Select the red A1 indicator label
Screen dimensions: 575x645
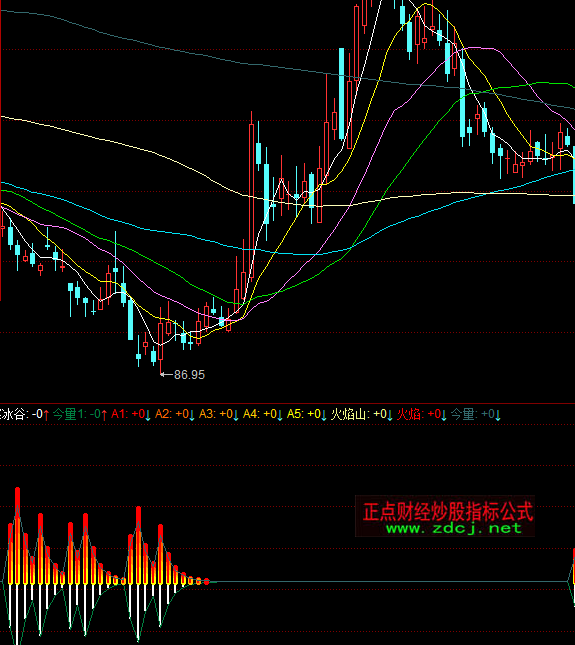(119, 414)
